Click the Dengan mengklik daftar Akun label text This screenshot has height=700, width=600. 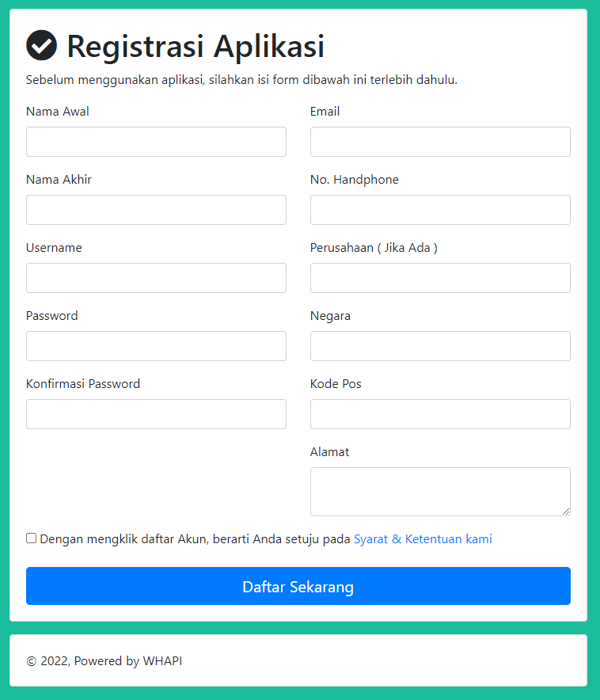(x=195, y=538)
